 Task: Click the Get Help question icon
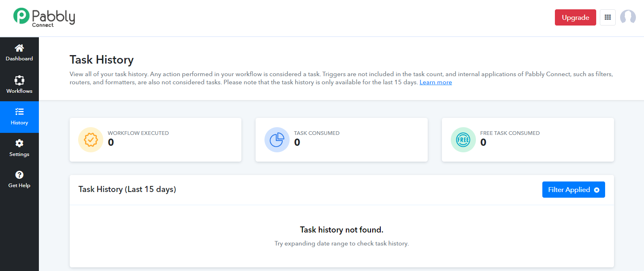tap(19, 175)
